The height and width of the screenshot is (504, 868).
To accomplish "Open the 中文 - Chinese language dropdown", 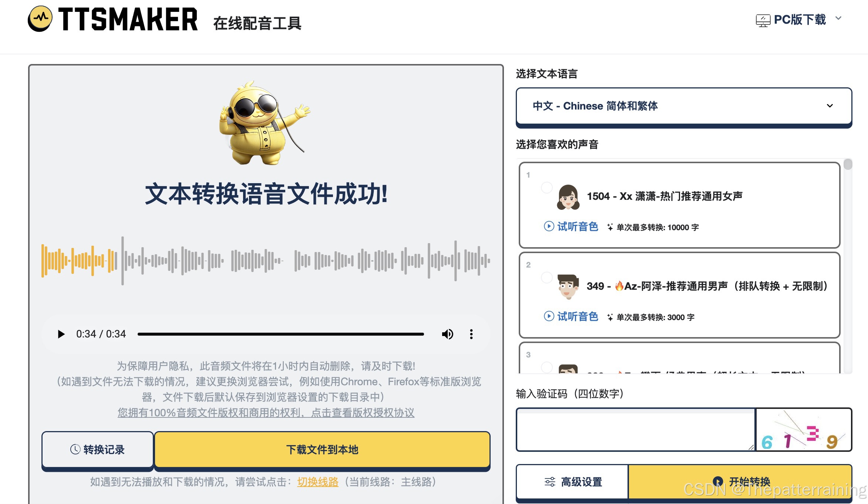I will point(683,106).
